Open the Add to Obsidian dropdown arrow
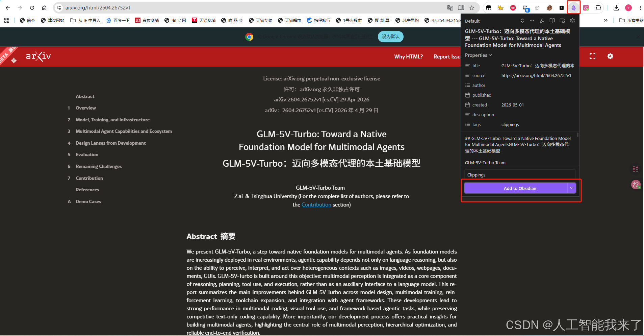This screenshot has height=336, width=644. click(x=572, y=188)
